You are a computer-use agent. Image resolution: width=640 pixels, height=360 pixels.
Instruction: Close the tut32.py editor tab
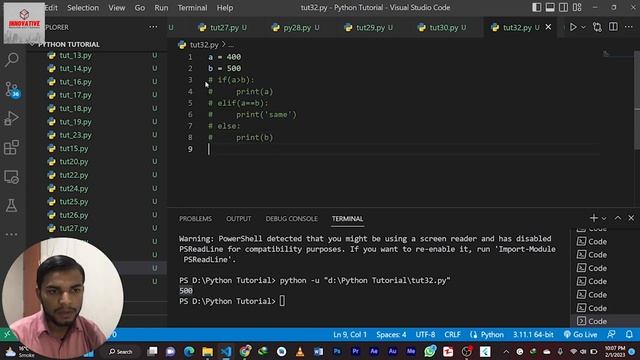click(549, 27)
